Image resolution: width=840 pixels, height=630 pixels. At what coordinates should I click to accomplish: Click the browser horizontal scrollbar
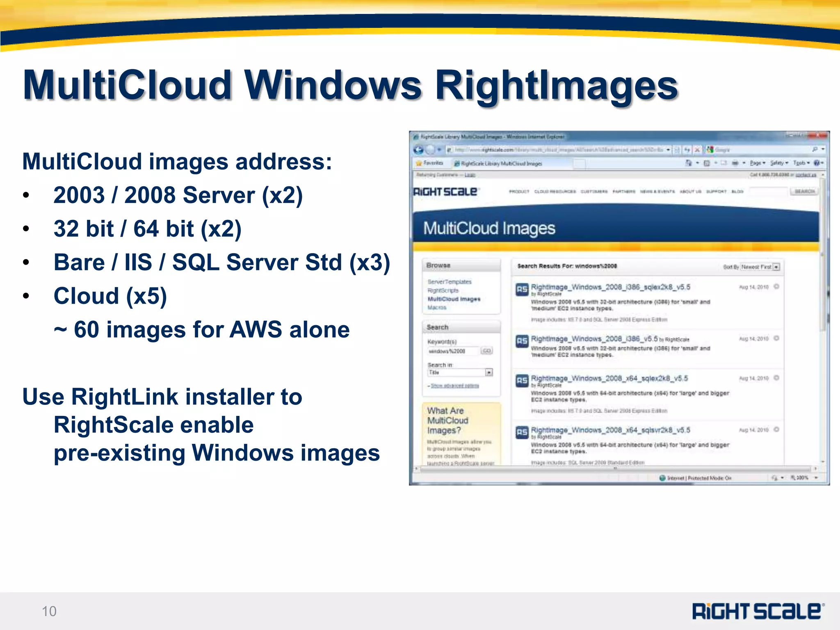616,468
